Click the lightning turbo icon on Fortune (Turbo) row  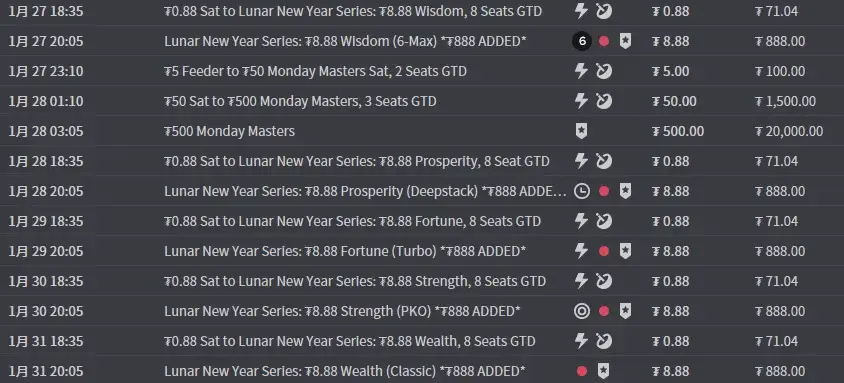[x=581, y=251]
